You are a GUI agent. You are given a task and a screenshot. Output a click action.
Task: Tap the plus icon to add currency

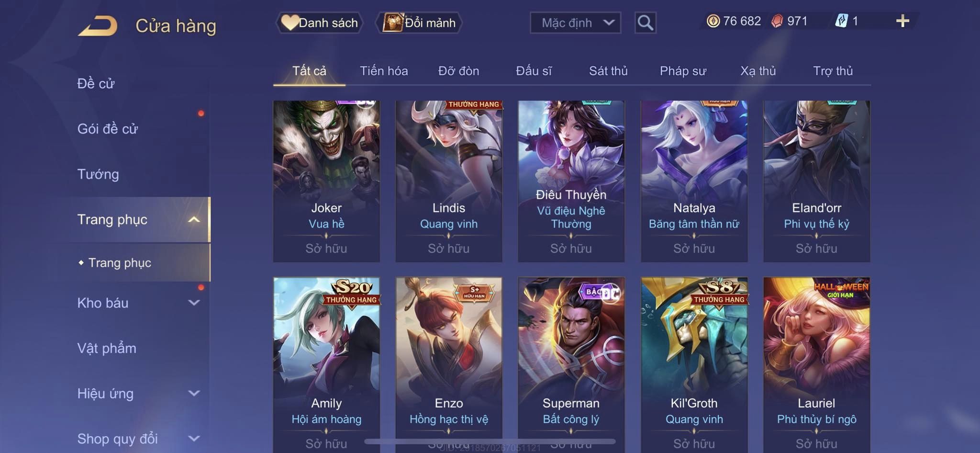[902, 21]
